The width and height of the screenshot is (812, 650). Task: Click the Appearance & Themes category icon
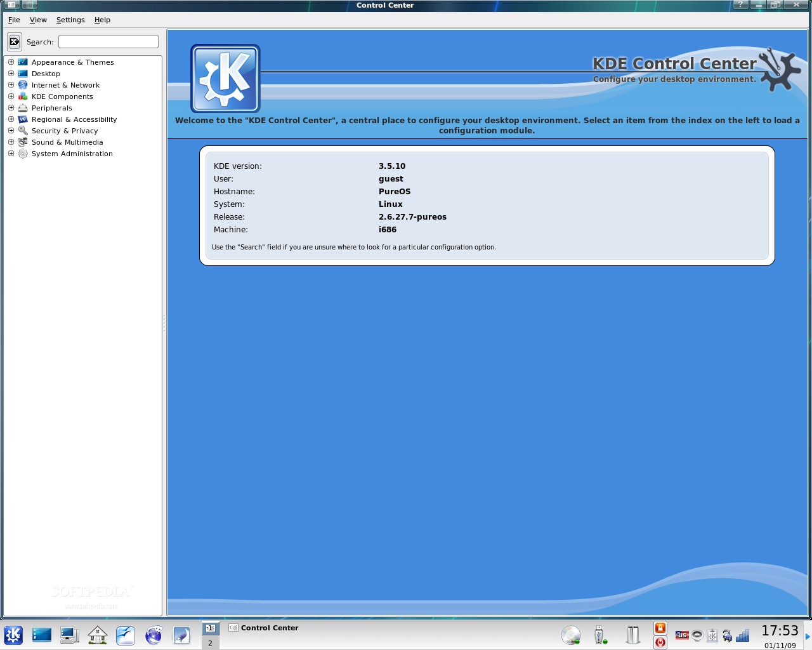click(x=23, y=62)
